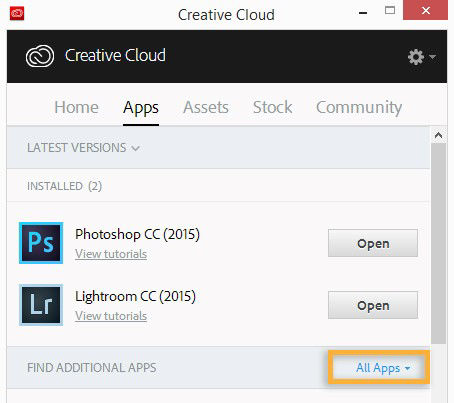Click the red Creative Cloud title bar icon
The width and height of the screenshot is (454, 403).
17,13
